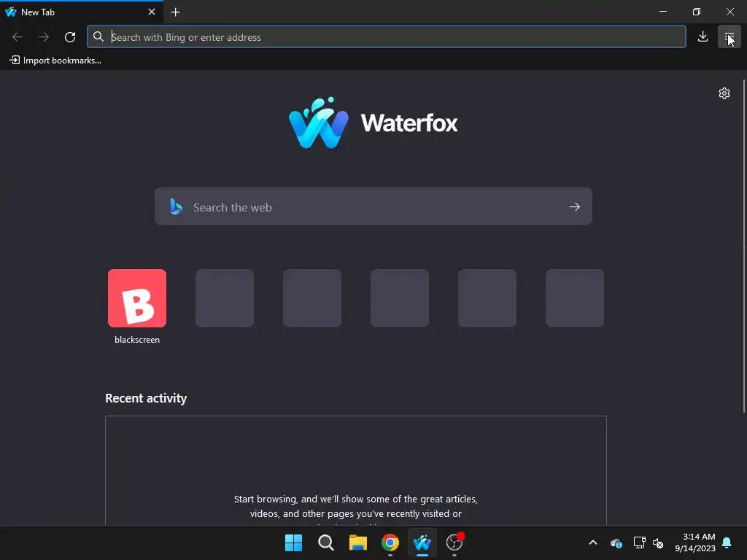Click the muted volume tray icon
This screenshot has height=560, width=747.
tap(658, 542)
